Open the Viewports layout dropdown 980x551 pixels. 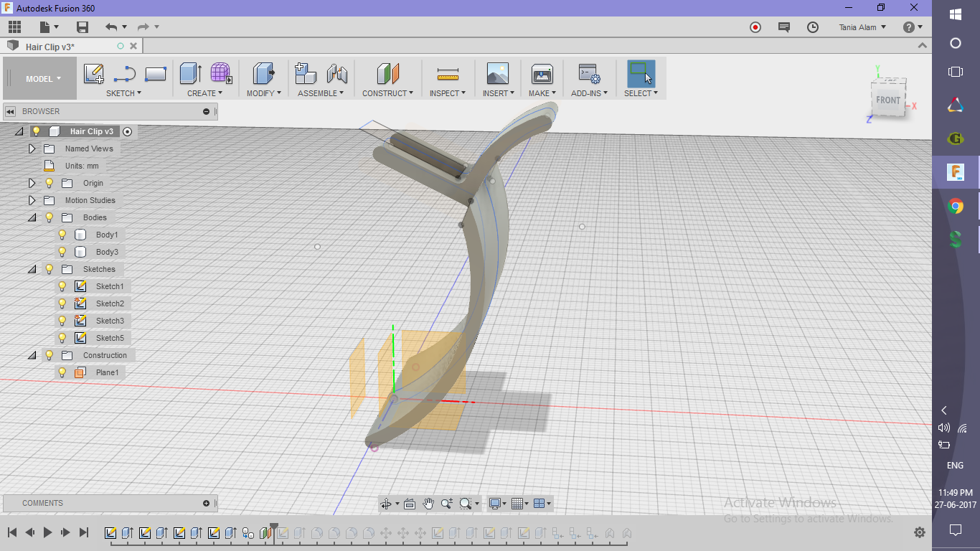[x=543, y=504]
